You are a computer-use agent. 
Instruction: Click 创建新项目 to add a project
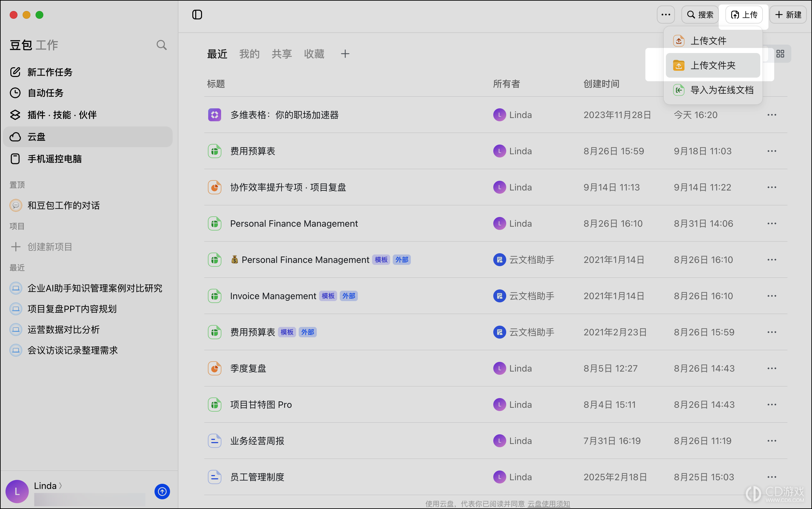88,247
